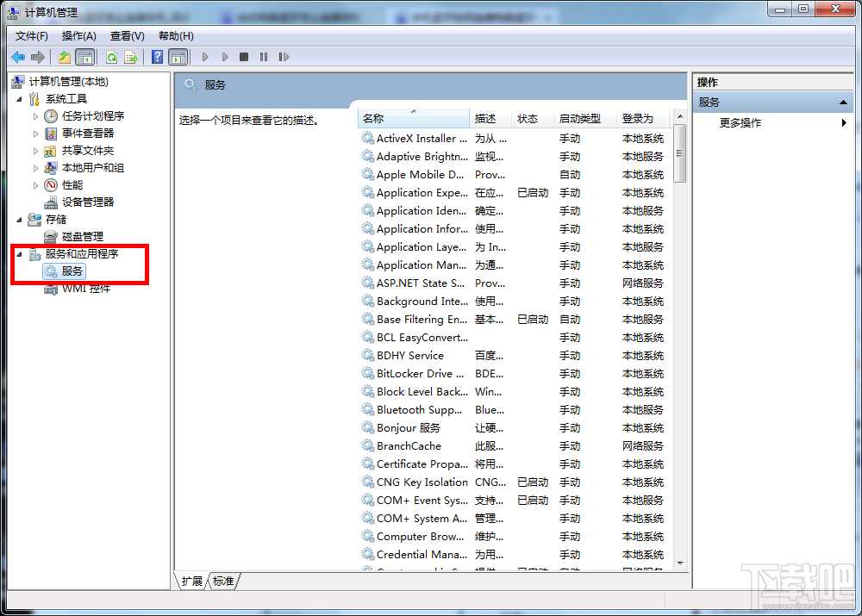Image resolution: width=862 pixels, height=616 pixels.
Task: Click the green Refresh toolbar icon
Action: point(111,57)
